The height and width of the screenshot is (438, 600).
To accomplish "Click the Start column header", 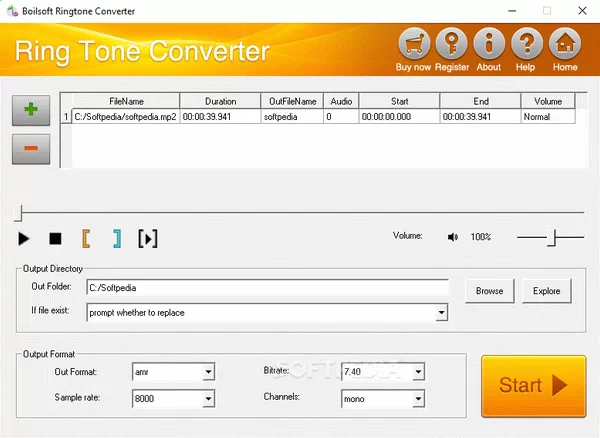I will (399, 101).
